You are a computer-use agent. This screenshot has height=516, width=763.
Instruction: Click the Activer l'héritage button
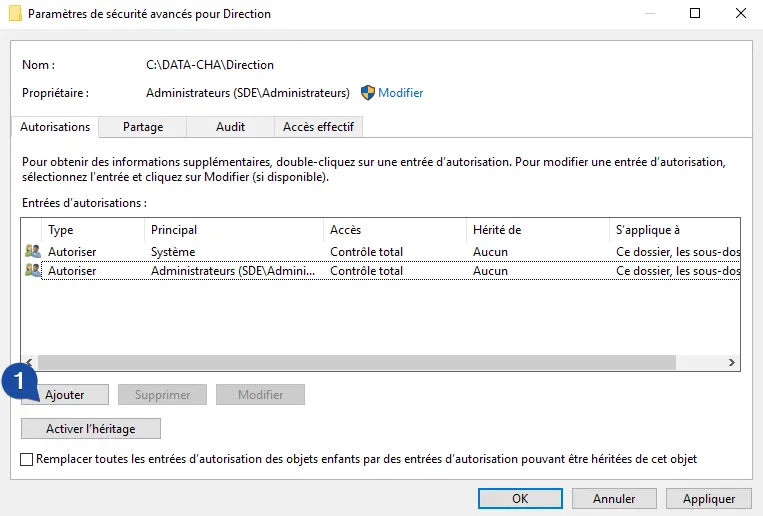point(91,429)
